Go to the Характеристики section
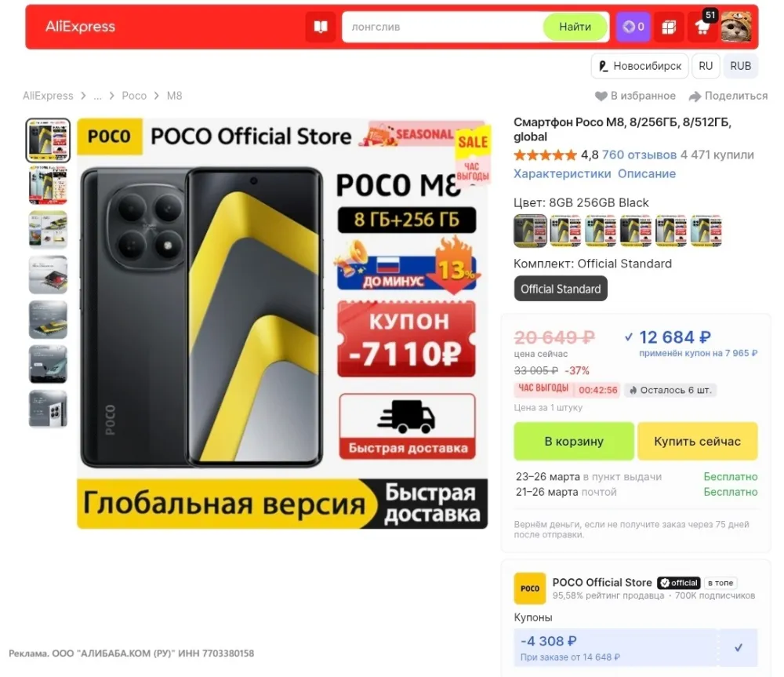 (562, 173)
